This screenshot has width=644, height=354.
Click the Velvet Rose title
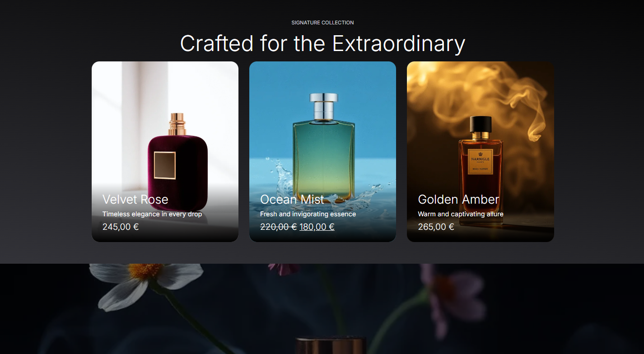(x=135, y=200)
